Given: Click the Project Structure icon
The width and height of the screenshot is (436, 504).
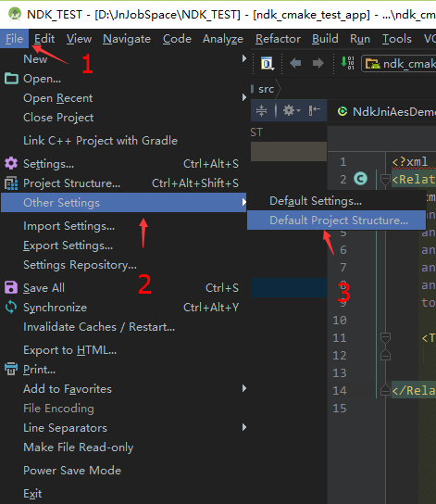Looking at the screenshot, I should [x=11, y=183].
